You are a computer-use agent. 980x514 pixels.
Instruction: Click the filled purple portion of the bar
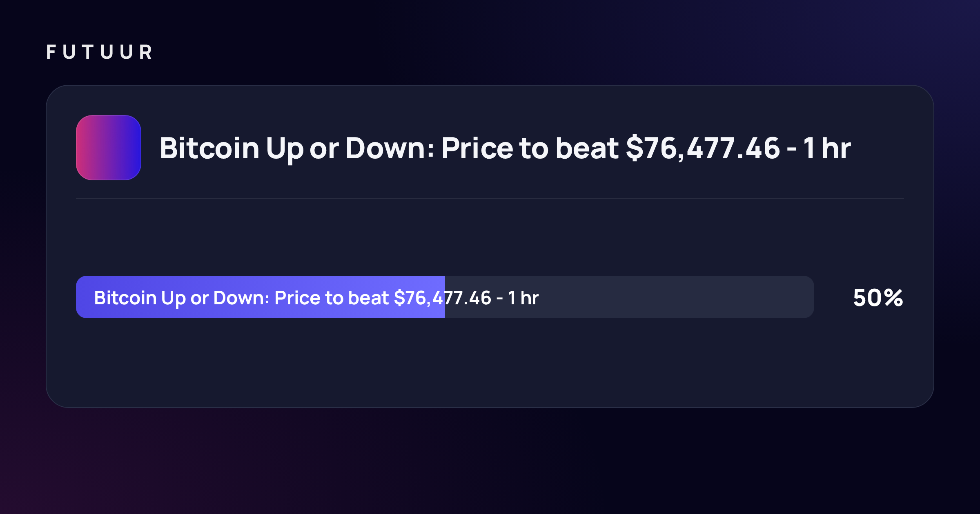pyautogui.click(x=261, y=297)
